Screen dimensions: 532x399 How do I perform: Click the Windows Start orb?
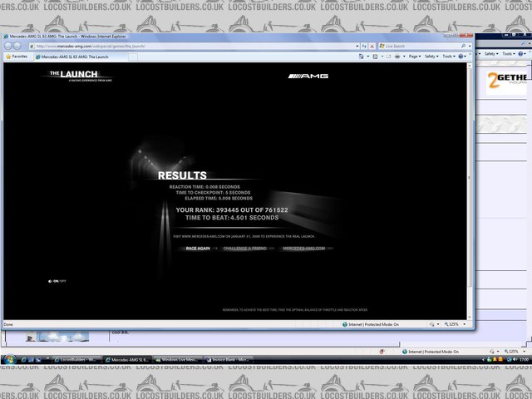(10, 359)
